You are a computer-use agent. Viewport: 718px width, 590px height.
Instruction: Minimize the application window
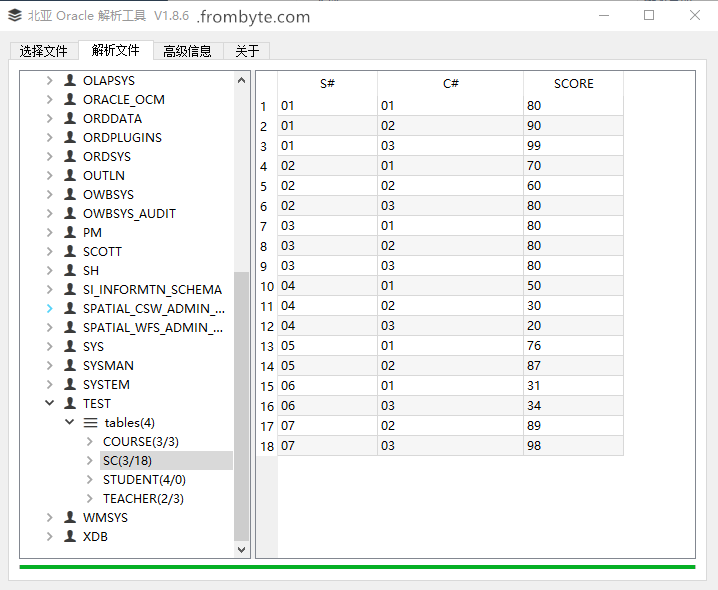pos(604,15)
